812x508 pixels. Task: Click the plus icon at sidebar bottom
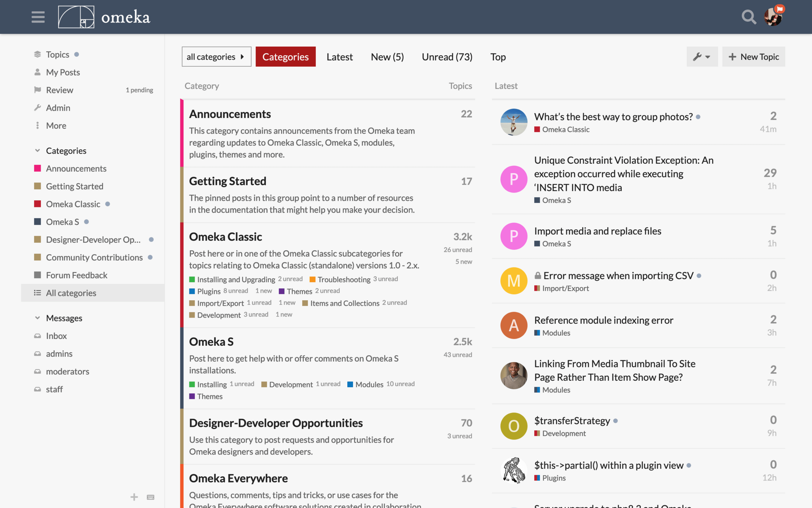tap(134, 497)
